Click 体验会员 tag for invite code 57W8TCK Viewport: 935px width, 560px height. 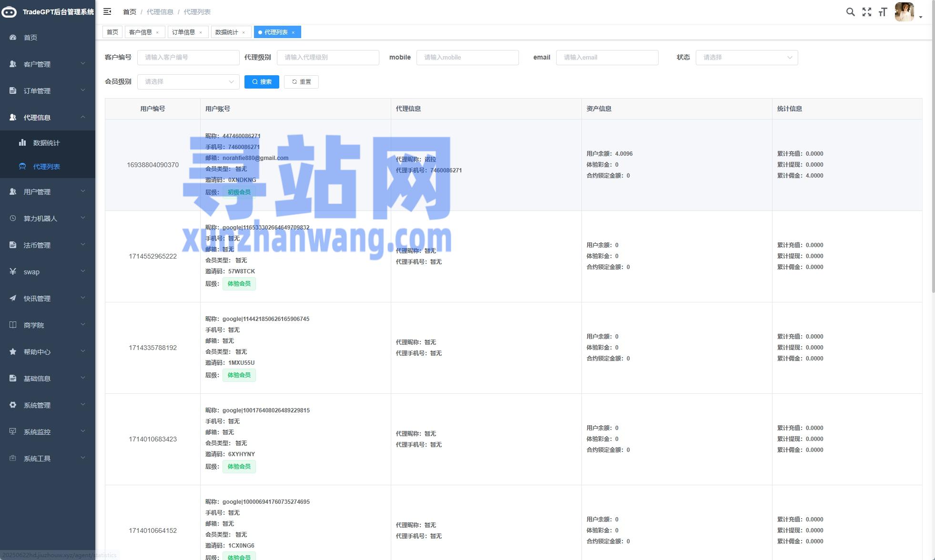pos(239,283)
